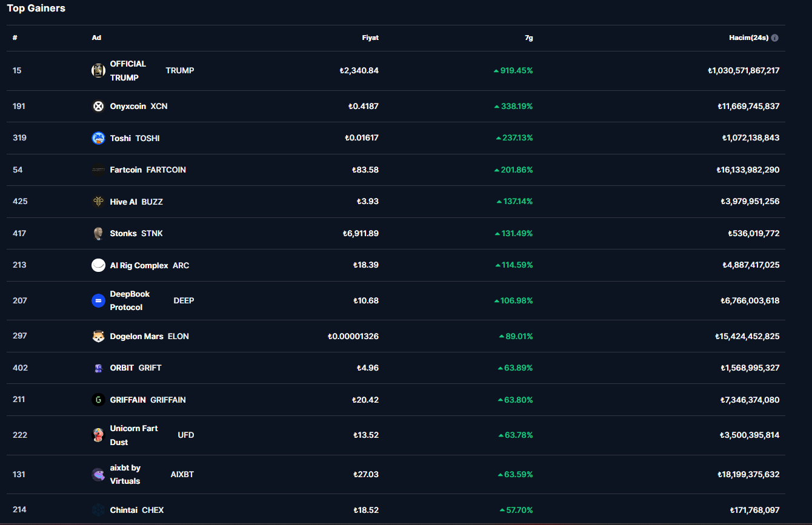Click the Hive AI bee icon

98,202
